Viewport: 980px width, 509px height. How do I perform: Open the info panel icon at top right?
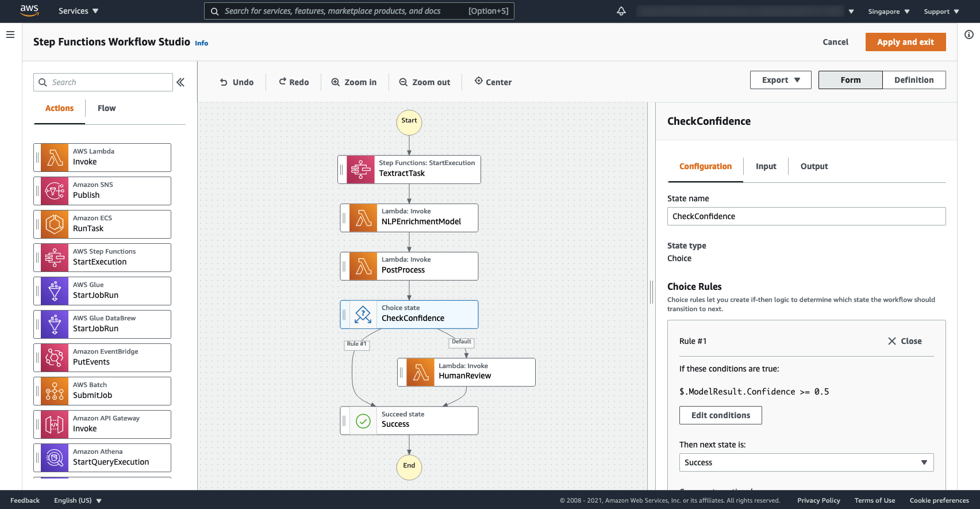[x=969, y=35]
